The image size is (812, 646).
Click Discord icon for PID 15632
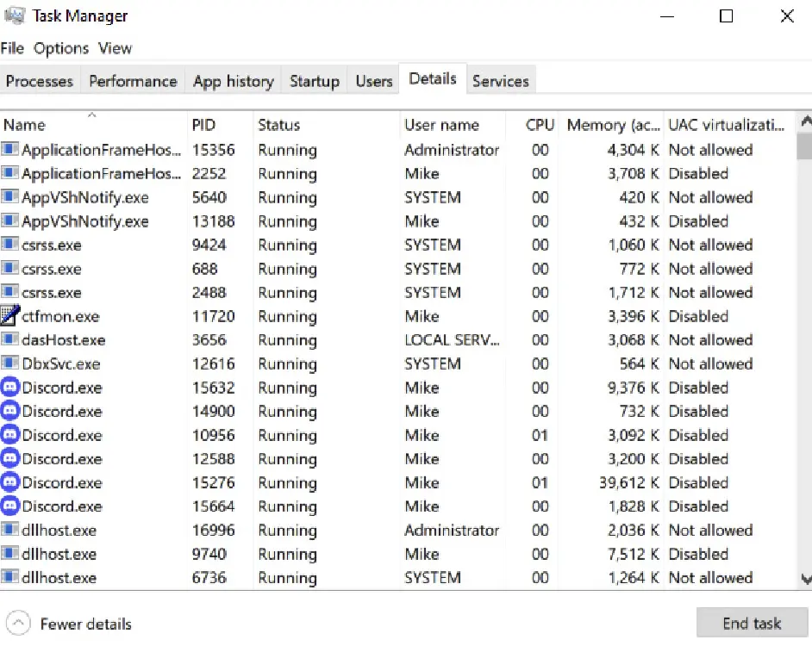tap(10, 388)
